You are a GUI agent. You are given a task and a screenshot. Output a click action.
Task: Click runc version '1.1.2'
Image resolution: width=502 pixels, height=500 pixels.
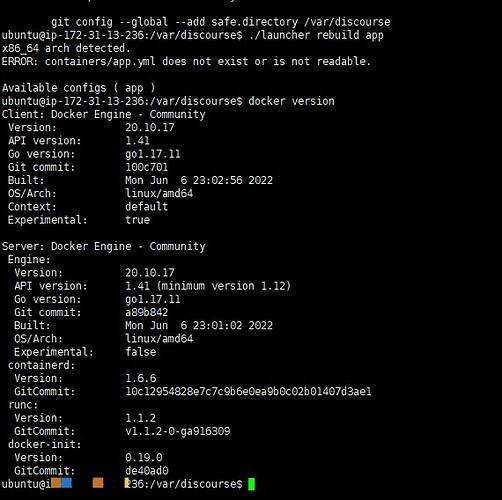pyautogui.click(x=141, y=418)
